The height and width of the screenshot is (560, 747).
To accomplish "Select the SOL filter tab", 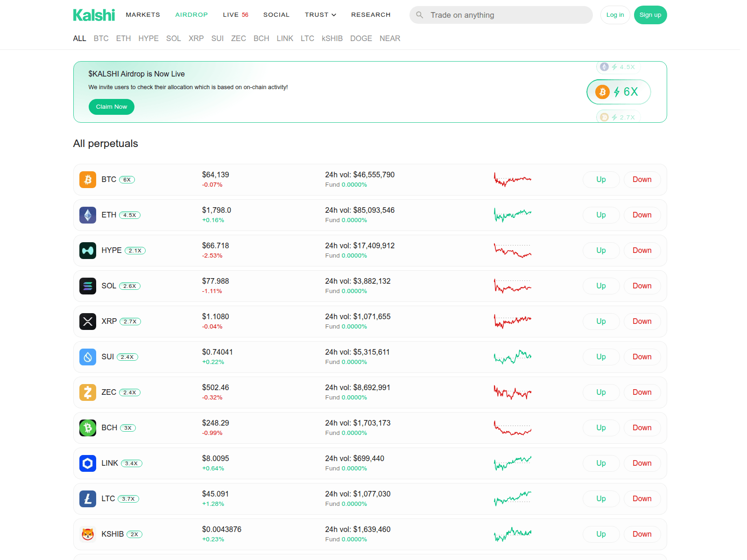I will click(x=174, y=38).
